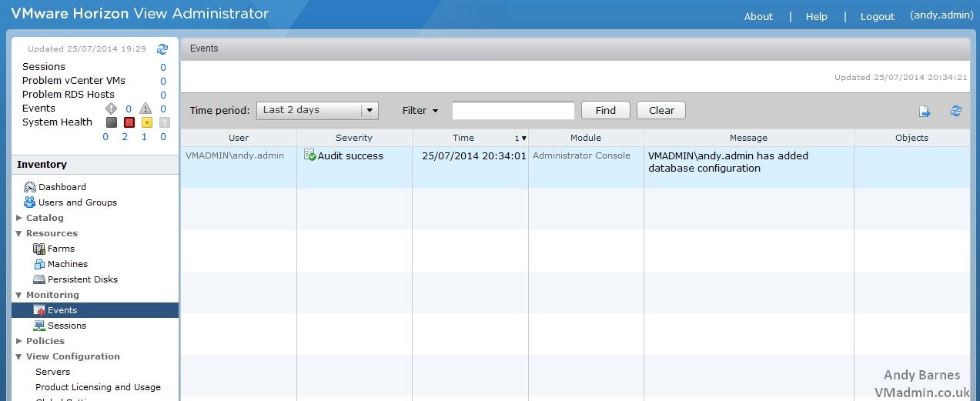Click the Sessions icon under Monitoring

coord(39,326)
